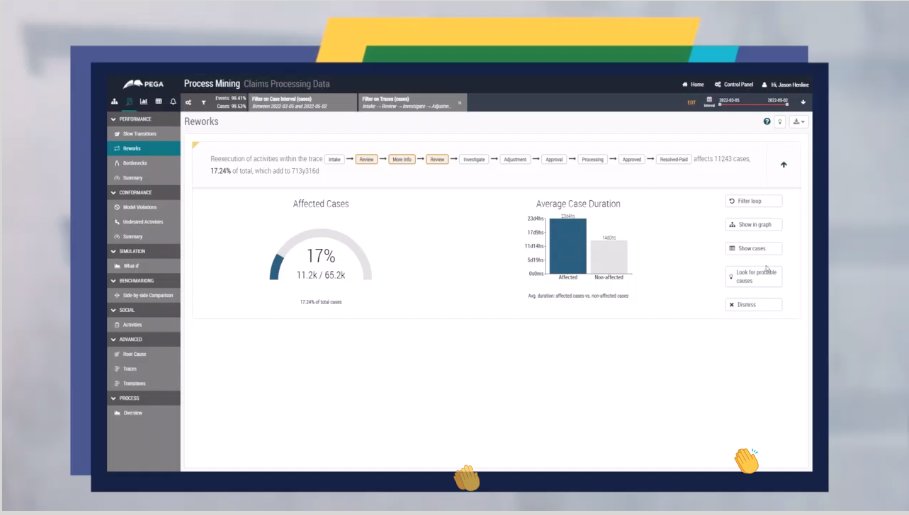
Task: Go to Home link
Action: 693,85
